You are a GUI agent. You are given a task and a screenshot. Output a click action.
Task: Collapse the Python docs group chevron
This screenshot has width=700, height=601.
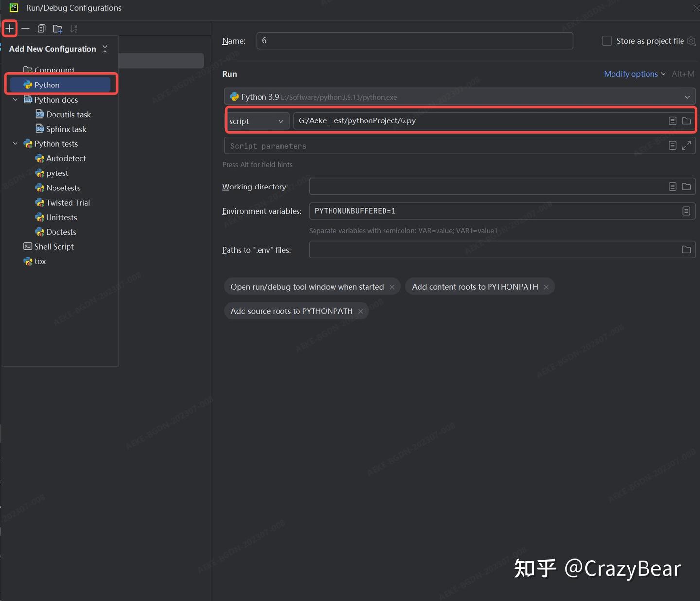15,100
